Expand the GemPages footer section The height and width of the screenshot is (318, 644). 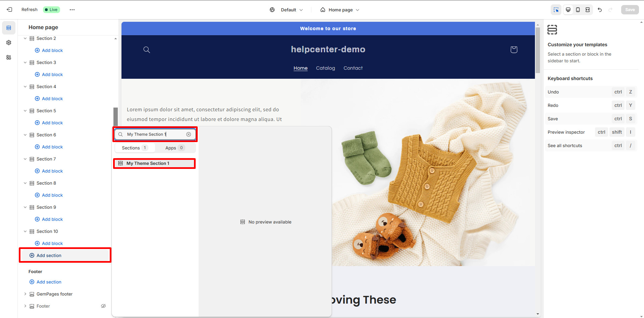[25, 294]
